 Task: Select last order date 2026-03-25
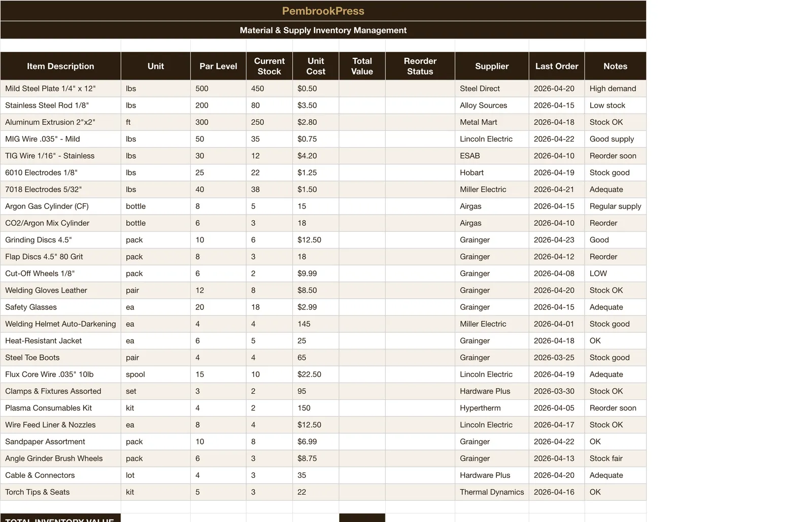tap(556, 358)
